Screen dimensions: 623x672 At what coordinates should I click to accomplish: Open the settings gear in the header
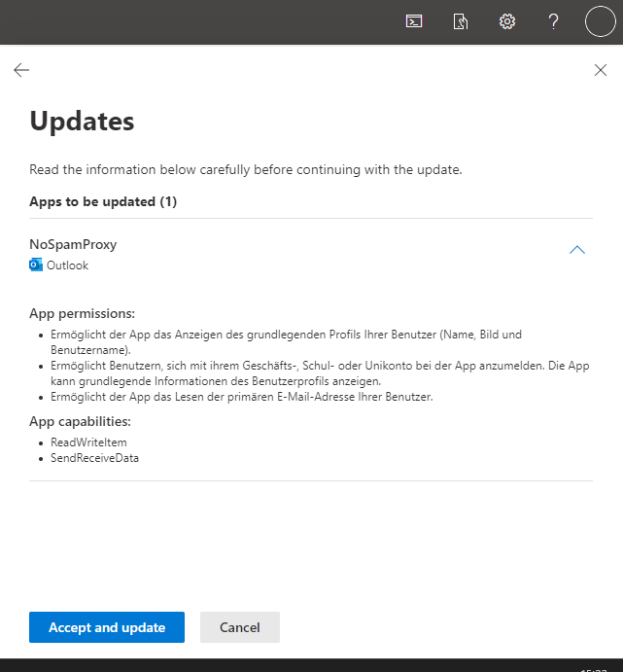pos(507,21)
